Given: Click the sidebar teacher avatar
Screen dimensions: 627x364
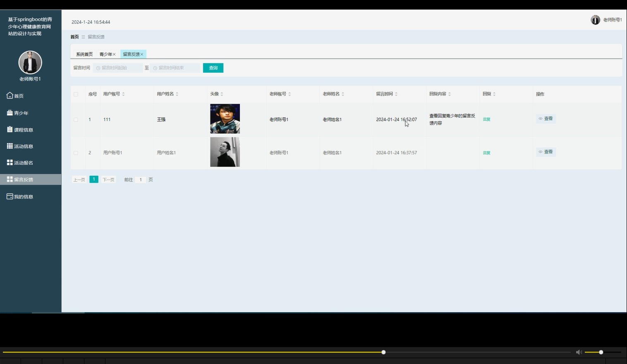Looking at the screenshot, I should pyautogui.click(x=30, y=62).
